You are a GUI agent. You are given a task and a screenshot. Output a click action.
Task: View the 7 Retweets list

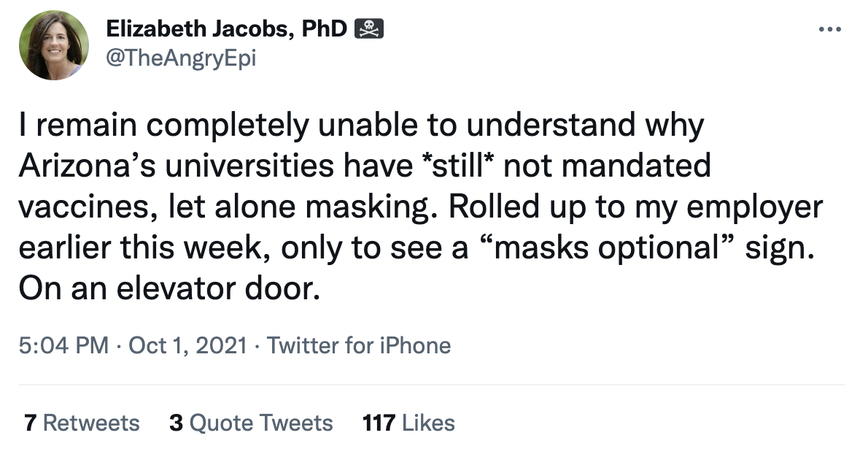click(82, 423)
